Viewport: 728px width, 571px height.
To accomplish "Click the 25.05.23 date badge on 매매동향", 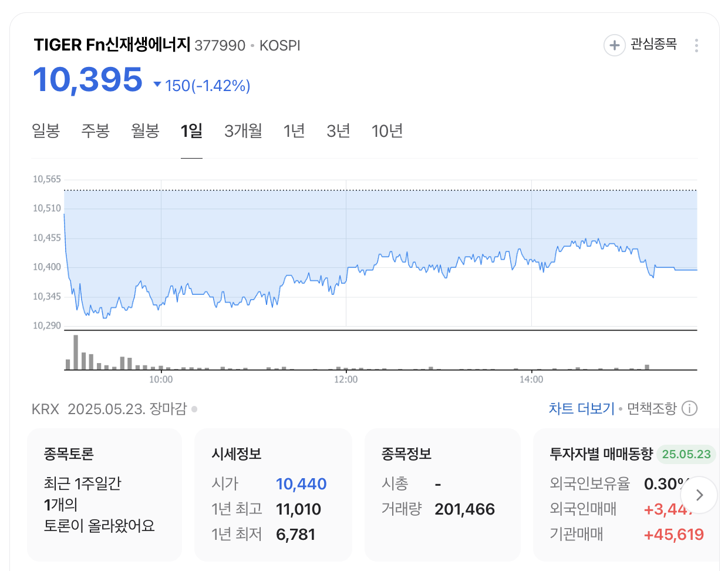I will 686,454.
